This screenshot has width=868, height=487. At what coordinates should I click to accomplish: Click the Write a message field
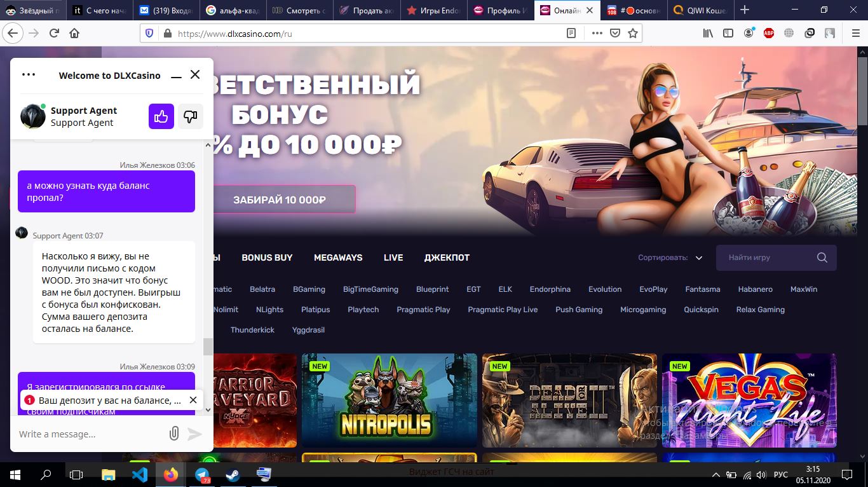(x=89, y=434)
